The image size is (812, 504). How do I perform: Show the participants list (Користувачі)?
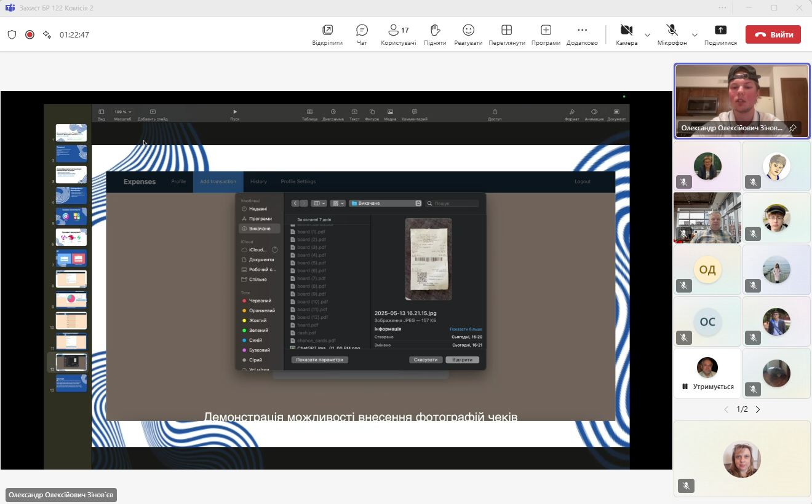coord(398,34)
